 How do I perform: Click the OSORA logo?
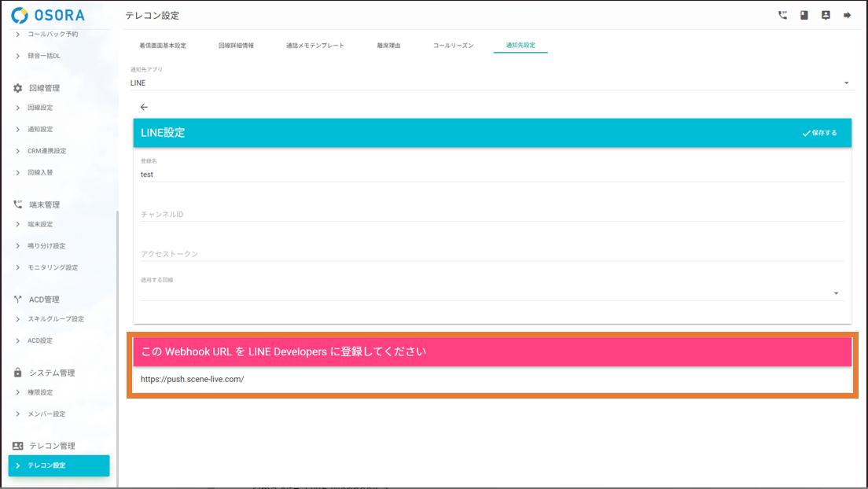tap(49, 15)
